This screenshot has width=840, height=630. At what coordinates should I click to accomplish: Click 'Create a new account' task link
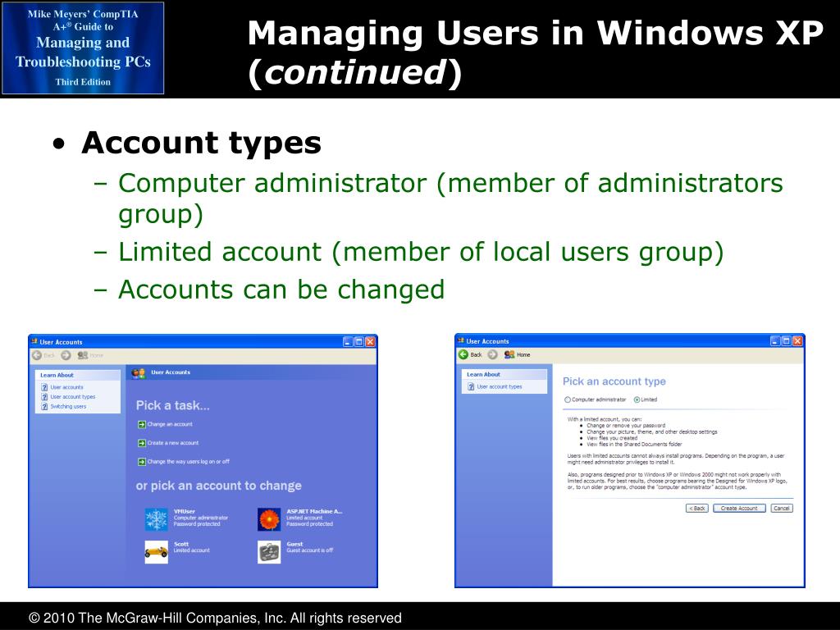point(173,443)
